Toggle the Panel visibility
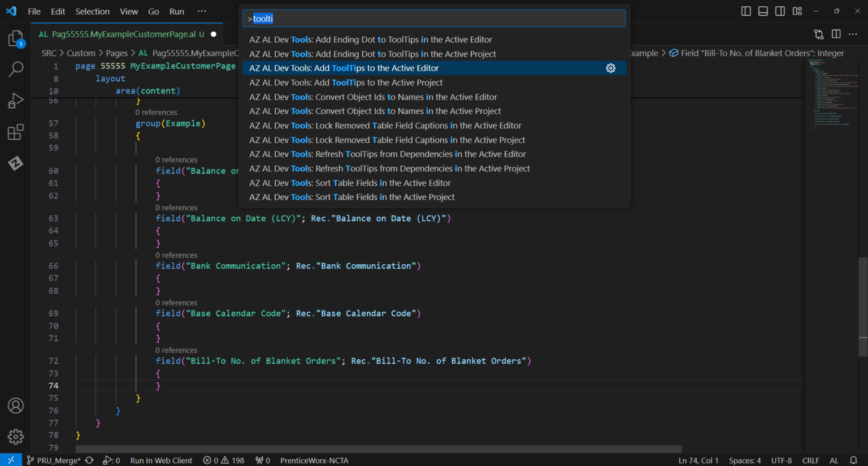The height and width of the screenshot is (466, 868). [x=763, y=11]
